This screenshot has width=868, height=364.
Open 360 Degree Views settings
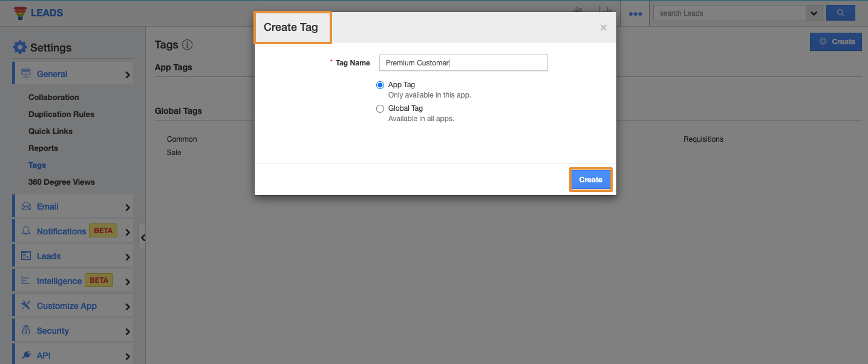(x=61, y=182)
